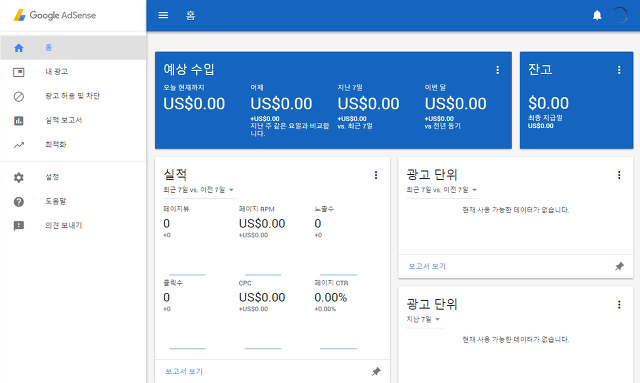
Task: Select the 홈 home icon in sidebar
Action: click(19, 48)
